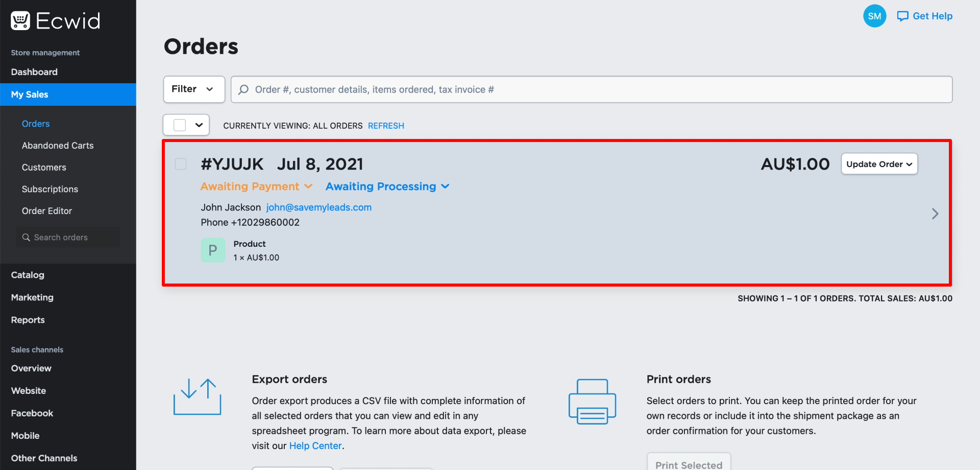Viewport: 980px width, 470px height.
Task: Open Website sales channel
Action: pos(29,391)
